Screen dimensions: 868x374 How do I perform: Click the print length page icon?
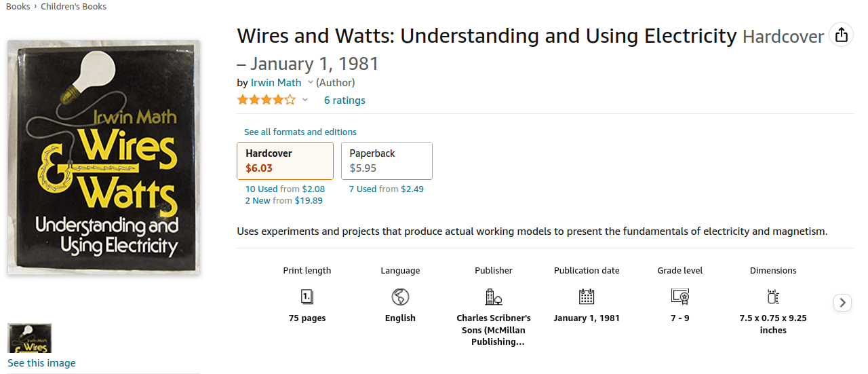coord(307,297)
